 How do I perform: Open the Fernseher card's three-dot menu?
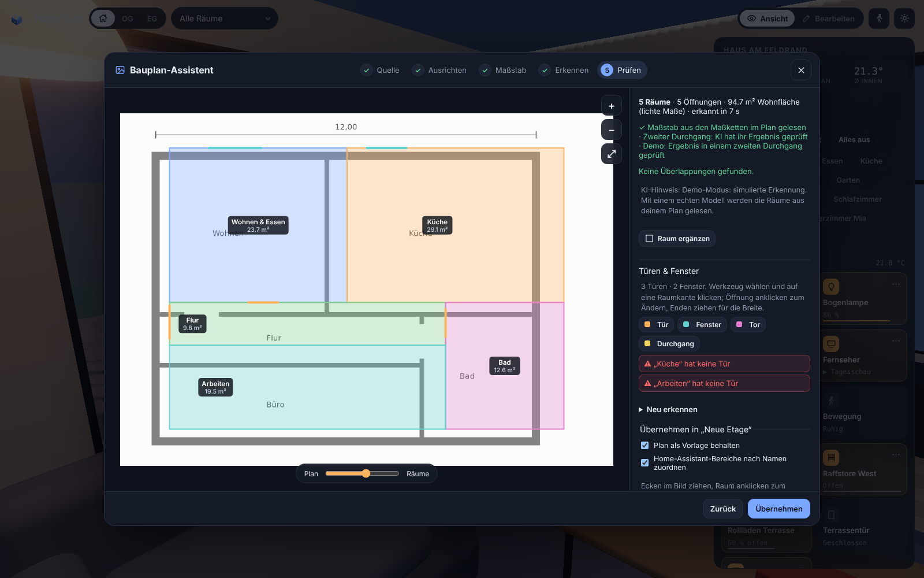(x=896, y=341)
